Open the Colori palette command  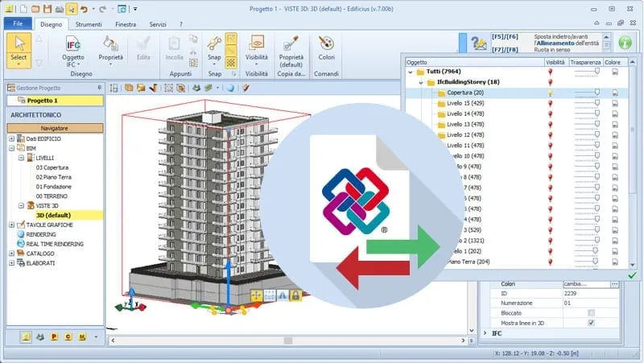click(x=326, y=47)
